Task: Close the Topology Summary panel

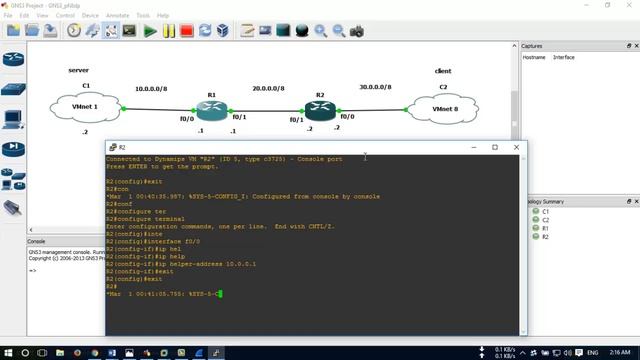Action: pyautogui.click(x=636, y=202)
